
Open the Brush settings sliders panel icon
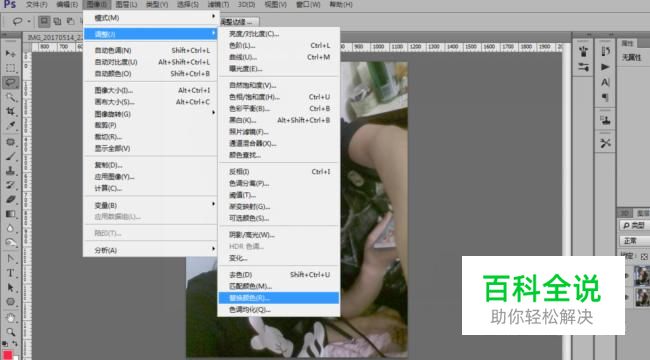(x=584, y=67)
